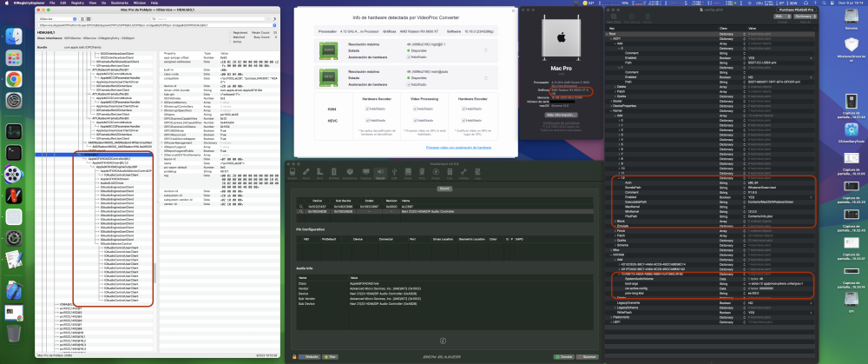Image resolution: width=868 pixels, height=364 pixels.
Task: Toggle HEVC Hardware Decoder Habilitado checkbox
Action: click(x=367, y=120)
